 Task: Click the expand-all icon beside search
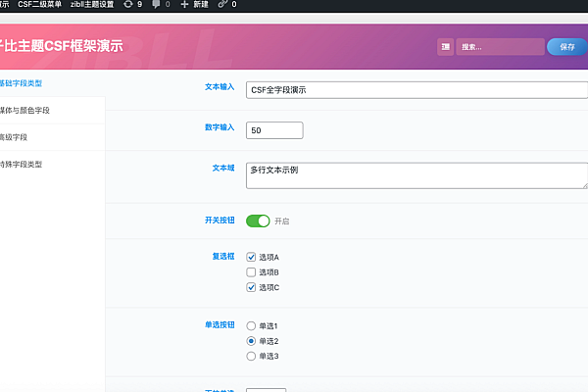[x=445, y=47]
